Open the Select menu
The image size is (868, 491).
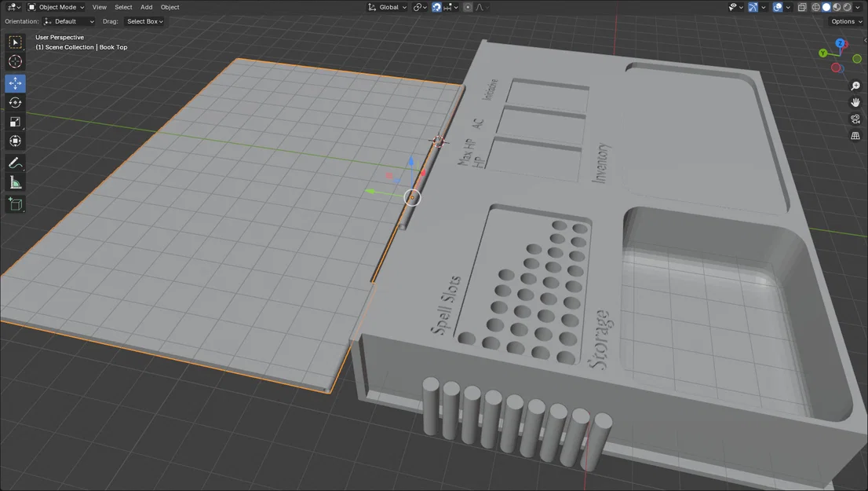click(123, 7)
